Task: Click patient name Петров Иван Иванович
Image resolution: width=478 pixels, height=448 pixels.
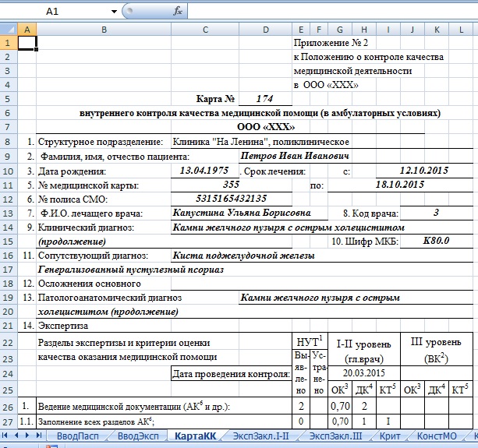Action: [x=295, y=156]
